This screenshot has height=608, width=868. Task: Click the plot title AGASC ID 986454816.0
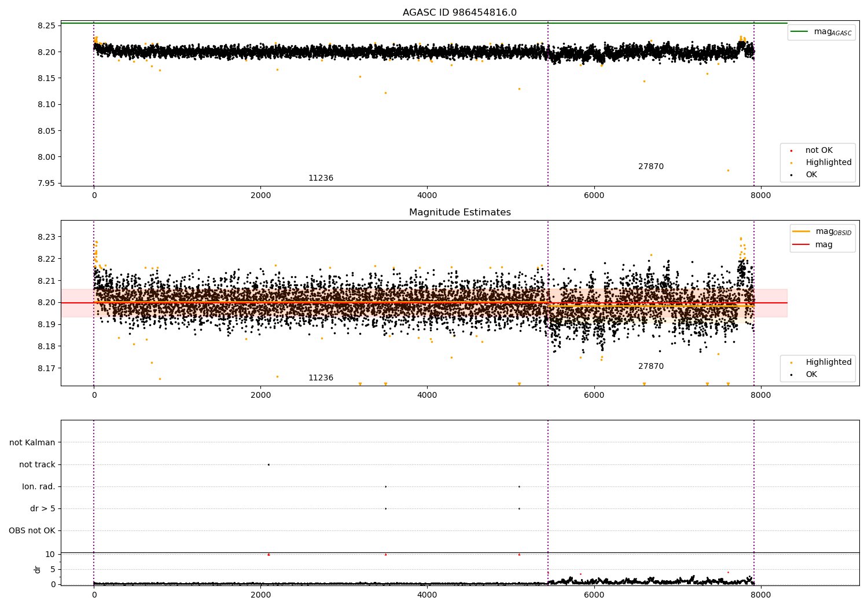[459, 13]
